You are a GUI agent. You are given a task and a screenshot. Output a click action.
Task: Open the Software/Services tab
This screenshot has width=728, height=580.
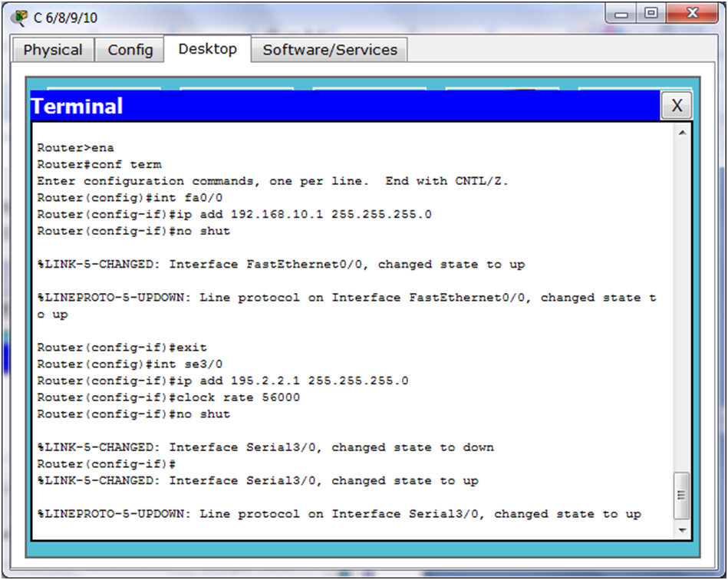pos(330,50)
